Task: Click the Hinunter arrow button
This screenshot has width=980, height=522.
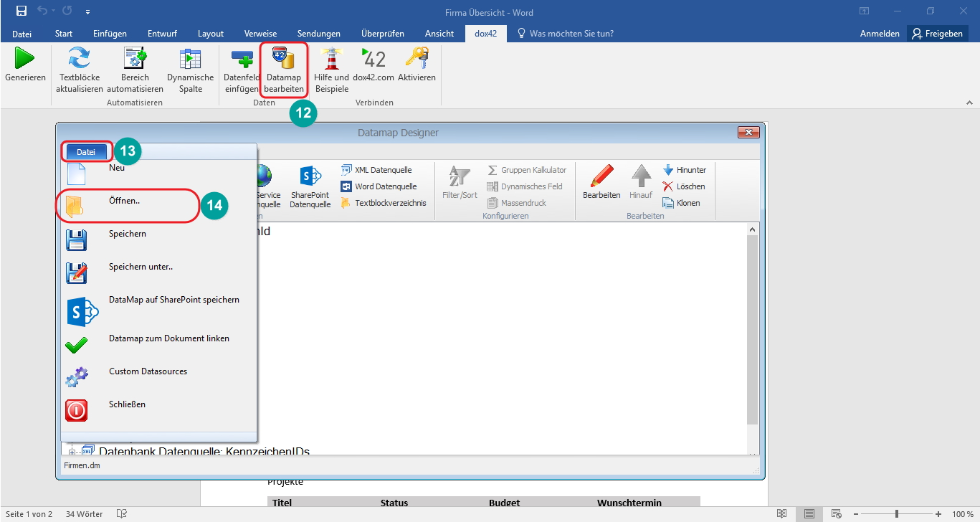Action: [685, 170]
